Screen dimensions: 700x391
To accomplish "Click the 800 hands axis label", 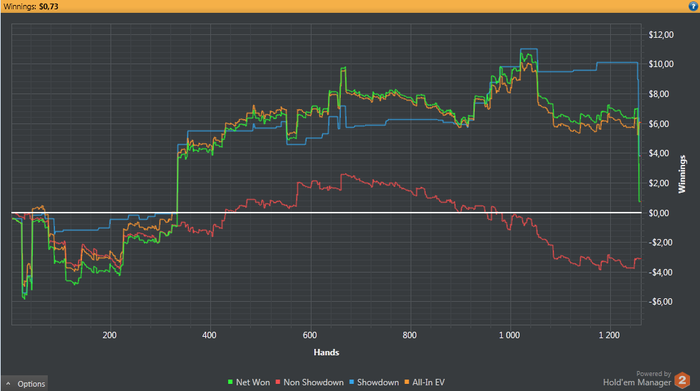I will tap(409, 335).
